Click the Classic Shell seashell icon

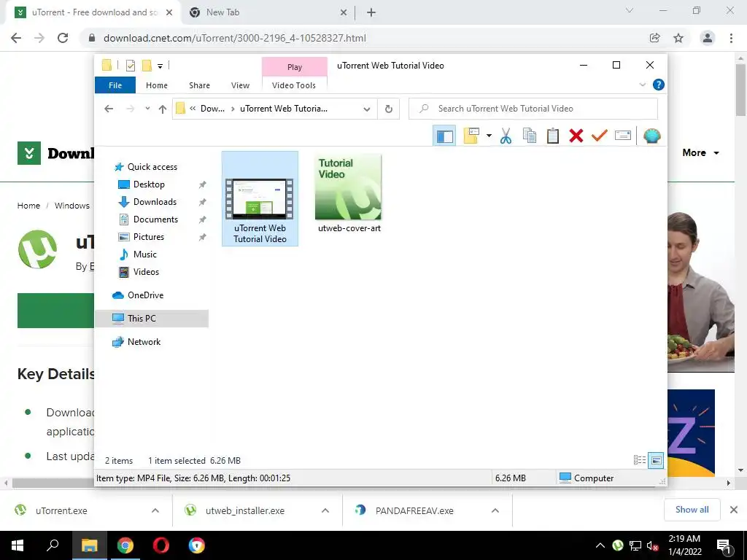coord(651,136)
